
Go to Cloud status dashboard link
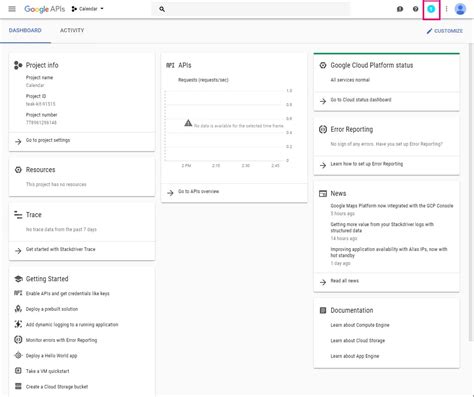[x=361, y=100]
